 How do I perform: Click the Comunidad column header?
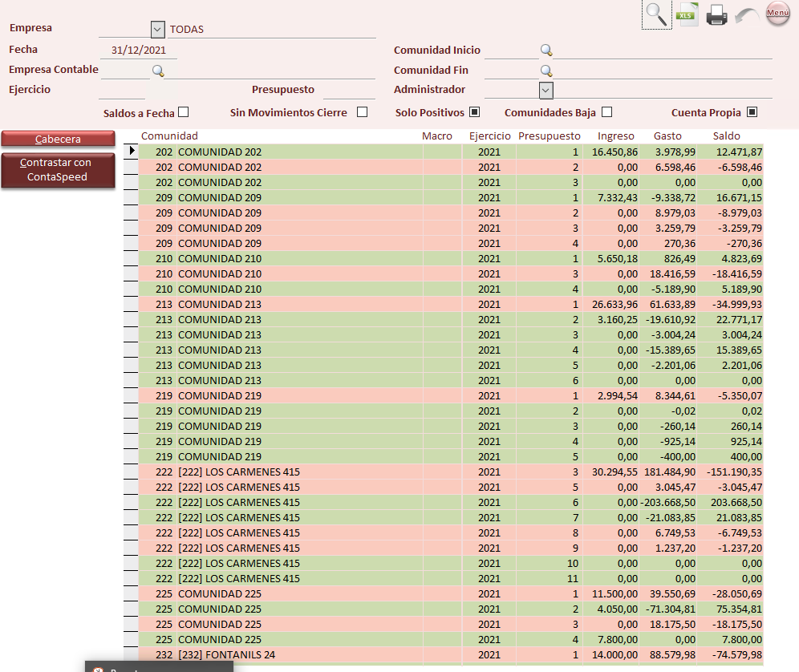click(x=169, y=136)
